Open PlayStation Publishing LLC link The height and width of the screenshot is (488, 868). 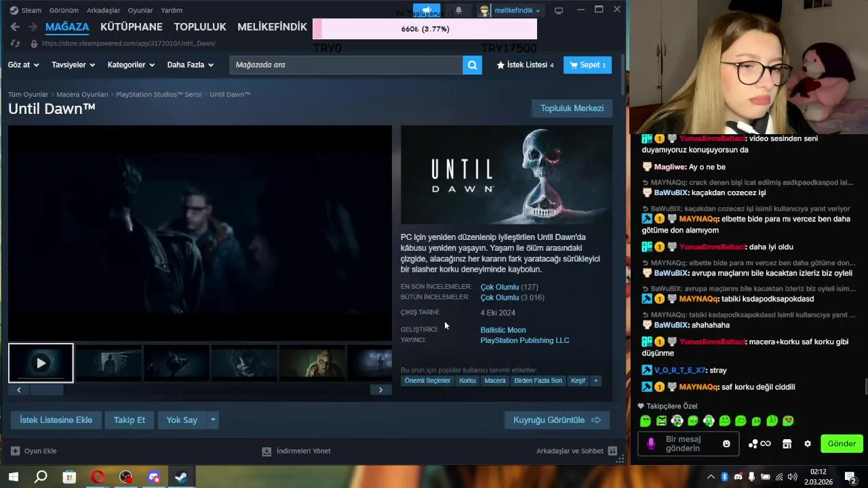click(525, 341)
